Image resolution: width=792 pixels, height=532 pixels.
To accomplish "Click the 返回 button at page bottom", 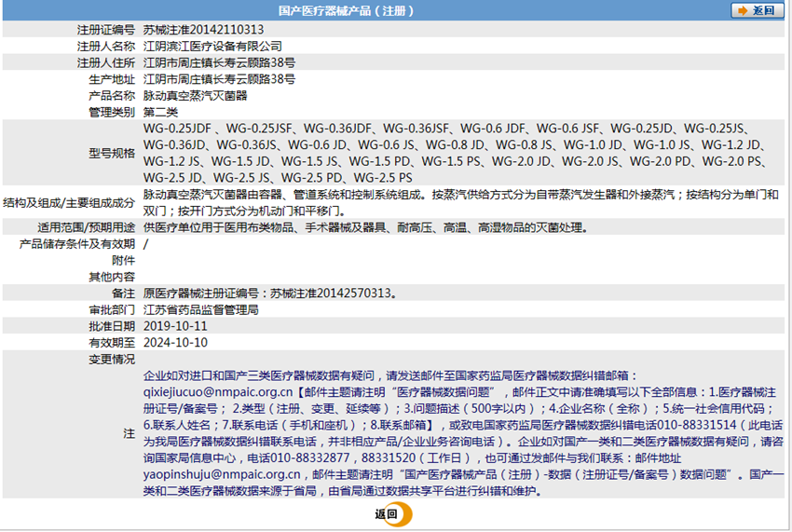I will pyautogui.click(x=392, y=514).
